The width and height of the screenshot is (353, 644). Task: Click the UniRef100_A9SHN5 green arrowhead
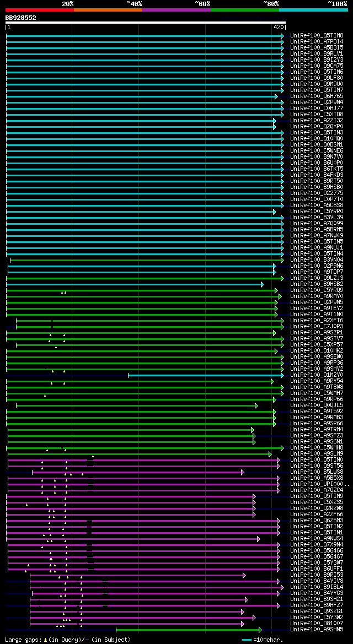pos(260,630)
